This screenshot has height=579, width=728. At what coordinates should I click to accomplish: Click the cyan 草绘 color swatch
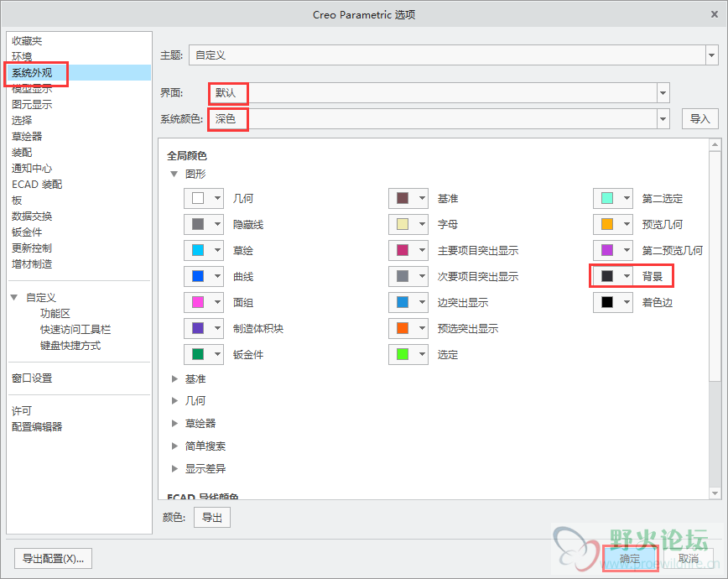point(198,250)
